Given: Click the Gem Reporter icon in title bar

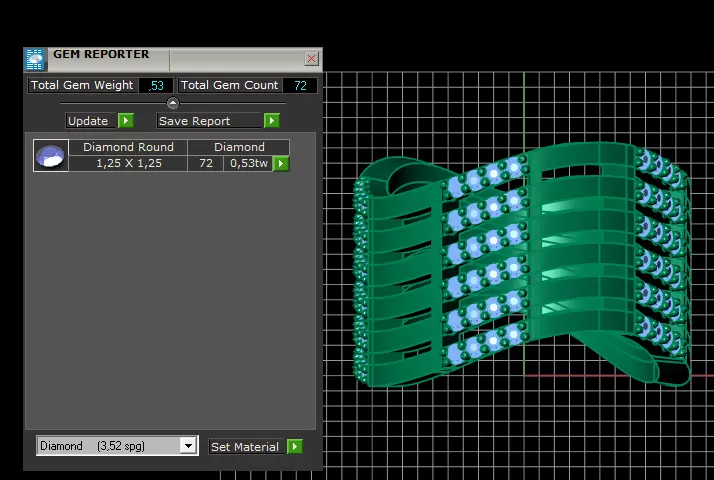Looking at the screenshot, I should 35,60.
